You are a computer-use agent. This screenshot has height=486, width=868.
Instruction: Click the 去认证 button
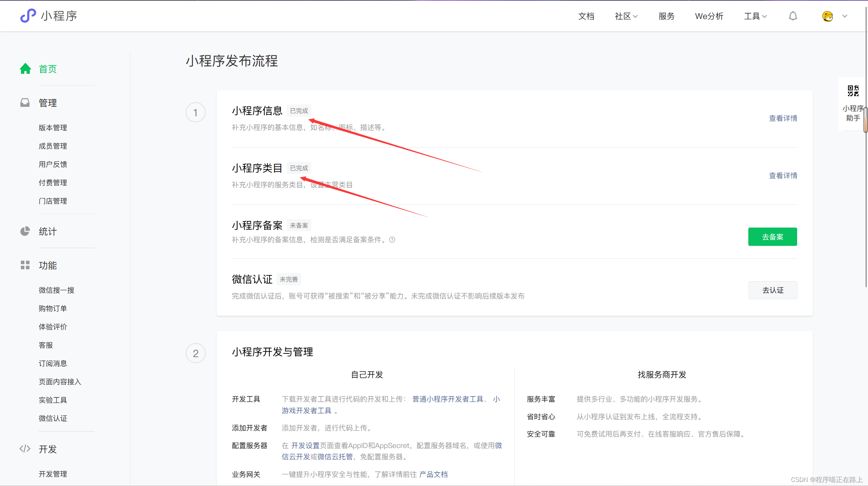pyautogui.click(x=773, y=290)
